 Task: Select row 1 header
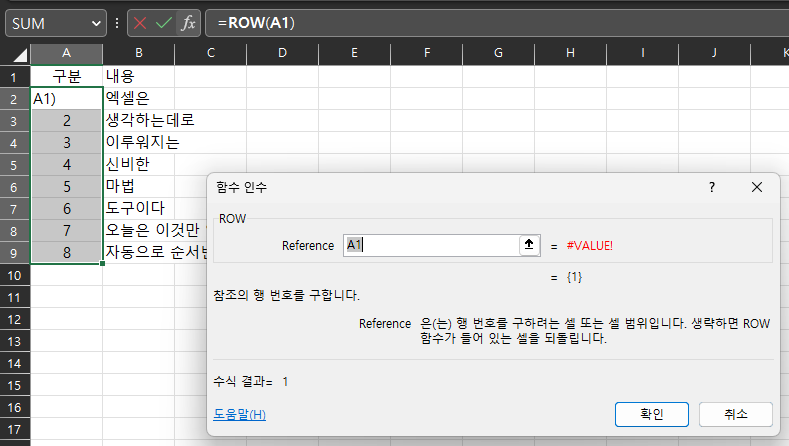tap(15, 77)
